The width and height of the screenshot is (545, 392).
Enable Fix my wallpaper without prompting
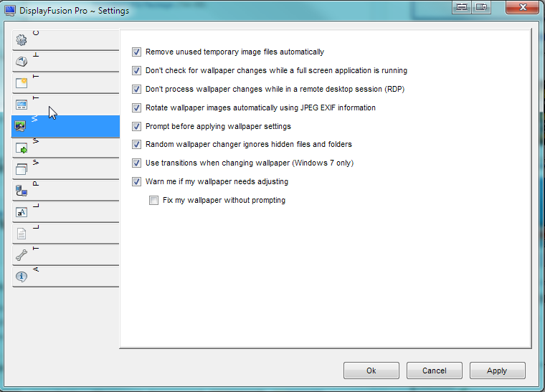[x=153, y=201]
